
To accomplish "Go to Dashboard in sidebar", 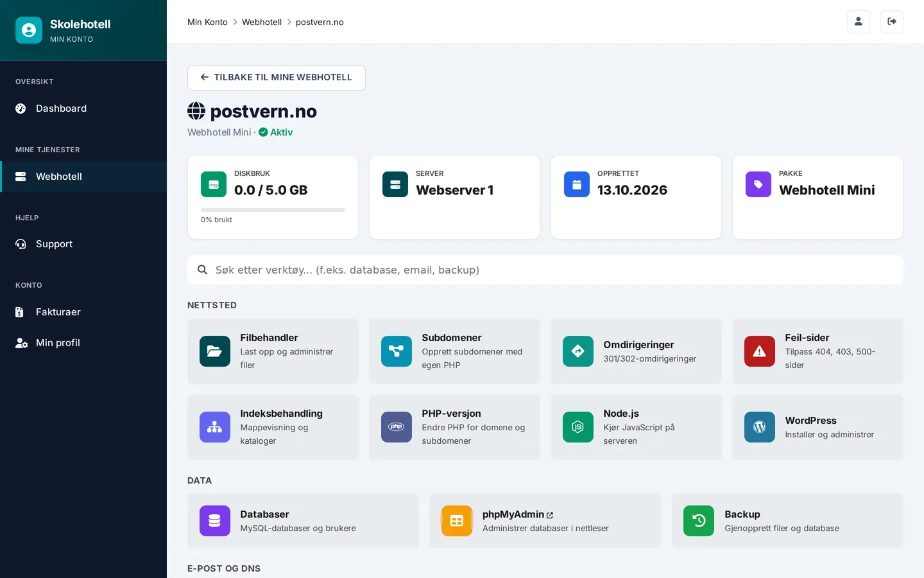I will point(83,109).
